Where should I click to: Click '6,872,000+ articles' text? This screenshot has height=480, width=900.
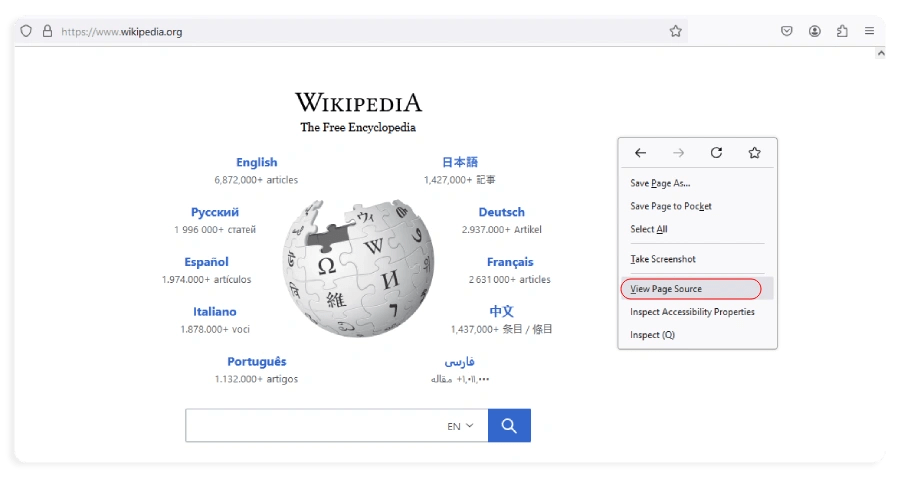[257, 180]
